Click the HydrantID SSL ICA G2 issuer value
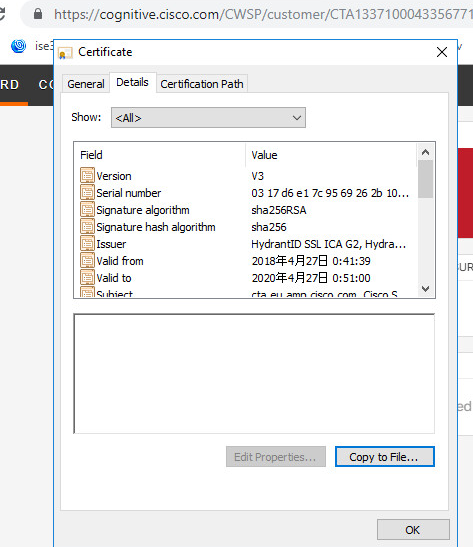Viewport: 473px width, 547px height. (x=329, y=244)
